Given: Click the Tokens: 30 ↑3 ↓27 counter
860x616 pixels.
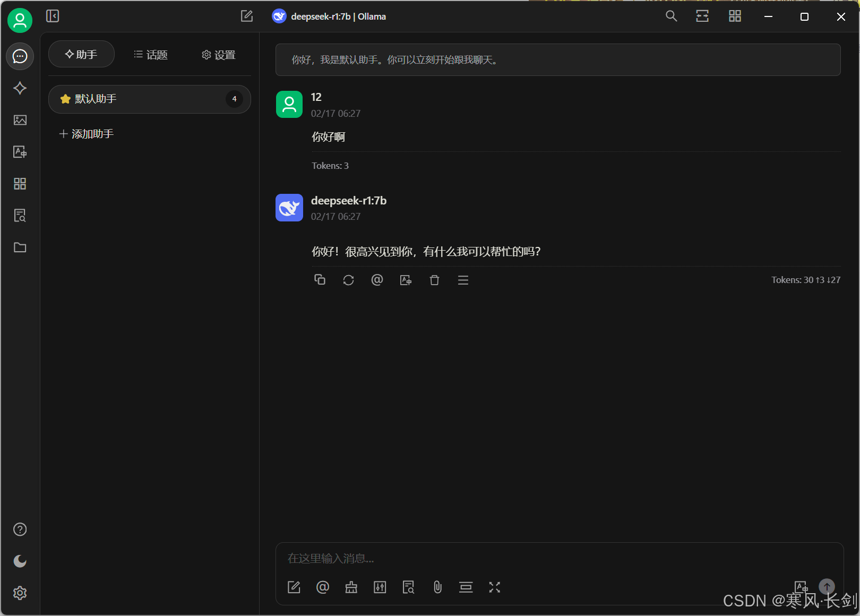Looking at the screenshot, I should coord(806,280).
